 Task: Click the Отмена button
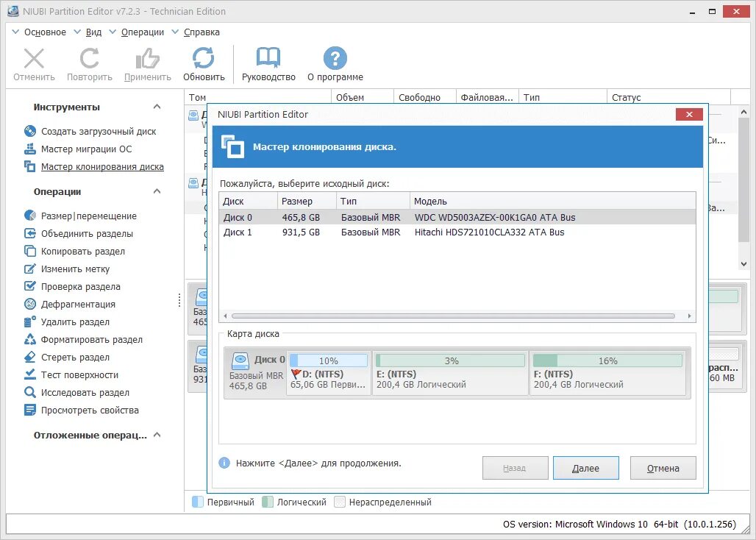[663, 468]
